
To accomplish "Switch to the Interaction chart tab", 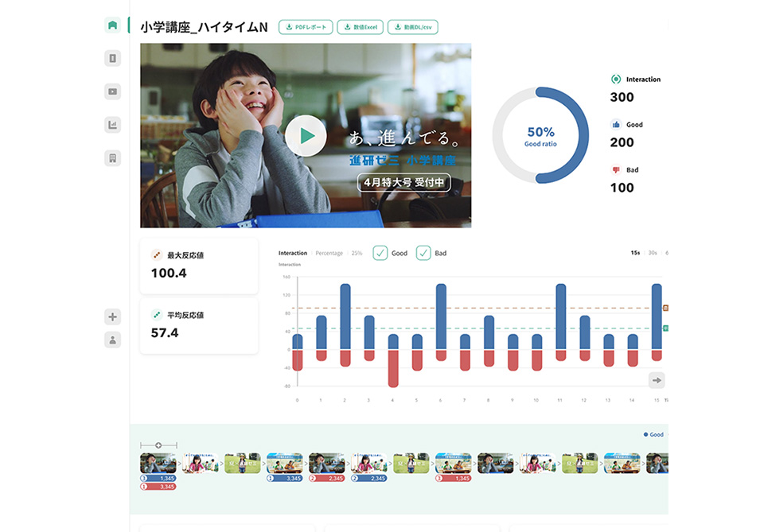I will (293, 253).
